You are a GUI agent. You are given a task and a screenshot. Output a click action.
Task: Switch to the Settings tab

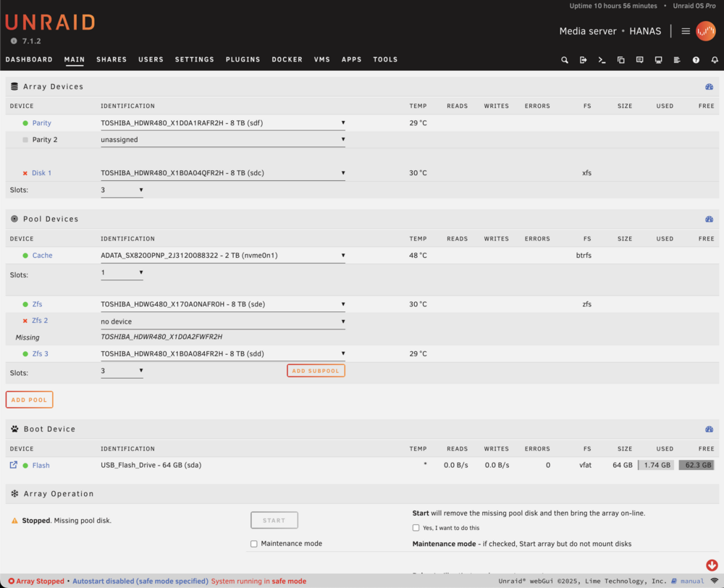[x=194, y=59]
